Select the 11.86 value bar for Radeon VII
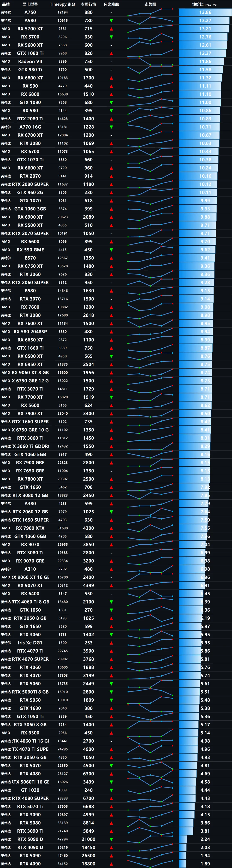 tap(201, 61)
